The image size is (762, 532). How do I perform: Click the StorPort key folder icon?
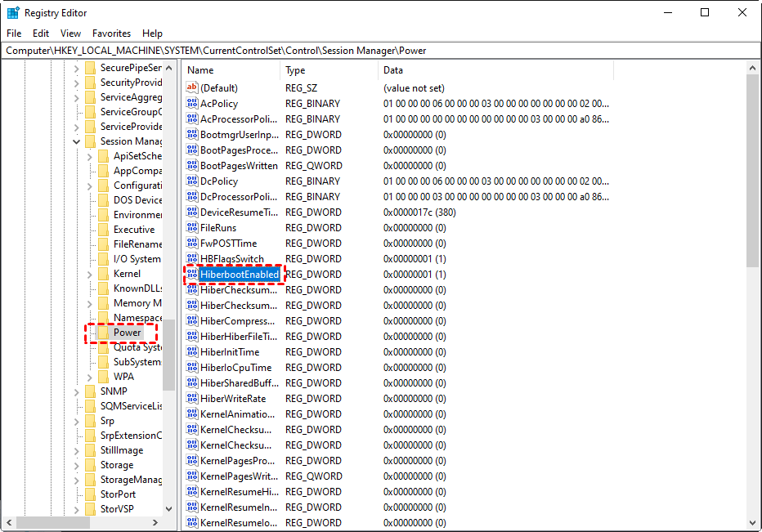point(90,494)
